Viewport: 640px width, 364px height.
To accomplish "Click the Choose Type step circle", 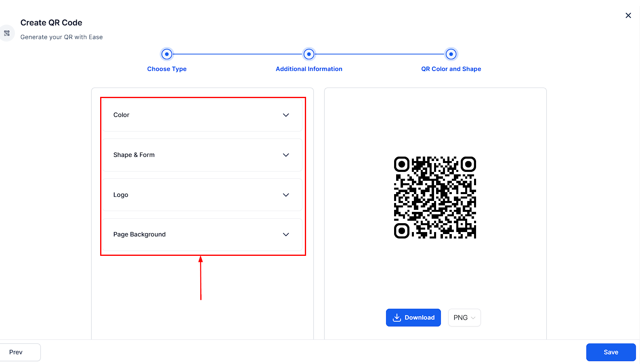I will (x=167, y=54).
